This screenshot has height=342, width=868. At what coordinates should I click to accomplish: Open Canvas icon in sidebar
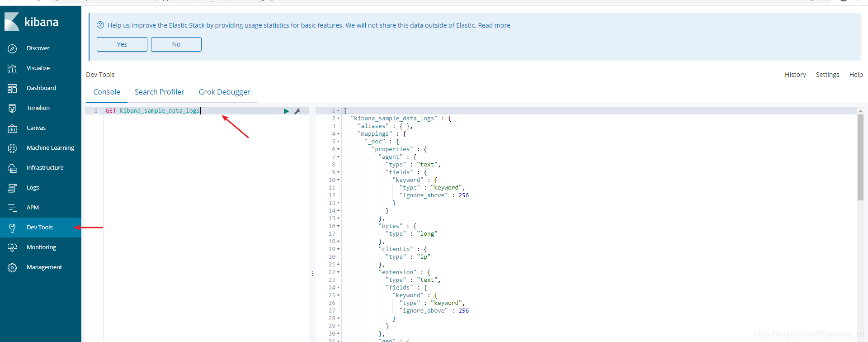[12, 128]
